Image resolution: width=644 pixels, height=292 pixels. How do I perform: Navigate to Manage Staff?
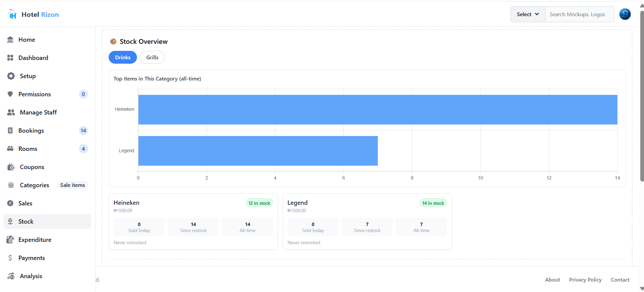click(47, 112)
